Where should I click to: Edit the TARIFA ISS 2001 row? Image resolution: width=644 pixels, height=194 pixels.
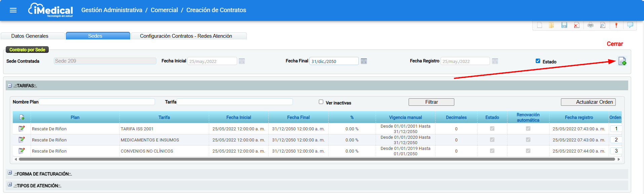(22, 129)
